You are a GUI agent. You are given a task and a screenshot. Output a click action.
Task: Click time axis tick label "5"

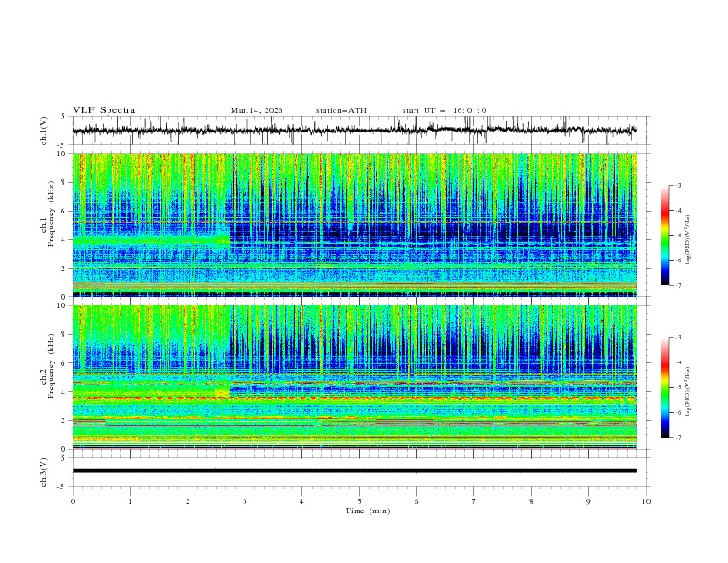359,501
